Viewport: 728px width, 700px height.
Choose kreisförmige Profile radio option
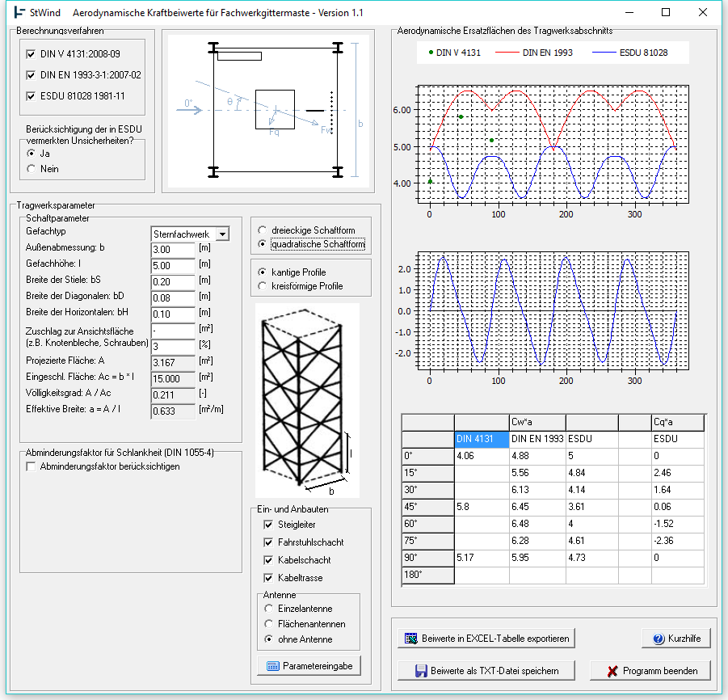pyautogui.click(x=263, y=286)
